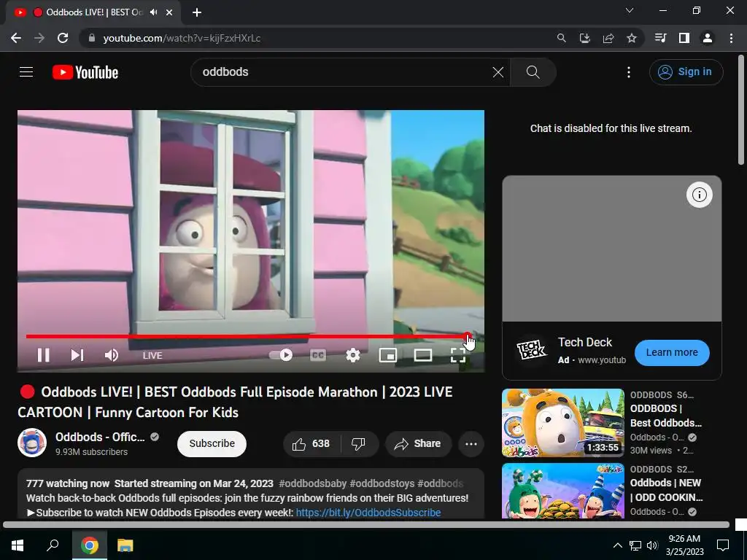
Task: Clear the search query
Action: point(498,72)
